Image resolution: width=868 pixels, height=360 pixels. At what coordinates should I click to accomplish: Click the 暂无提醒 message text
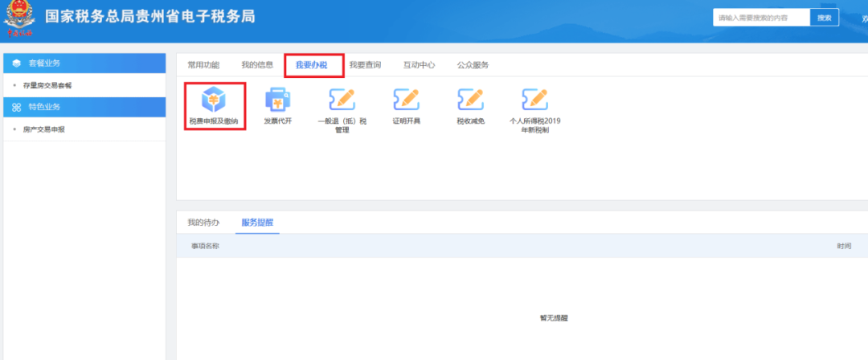pyautogui.click(x=554, y=318)
